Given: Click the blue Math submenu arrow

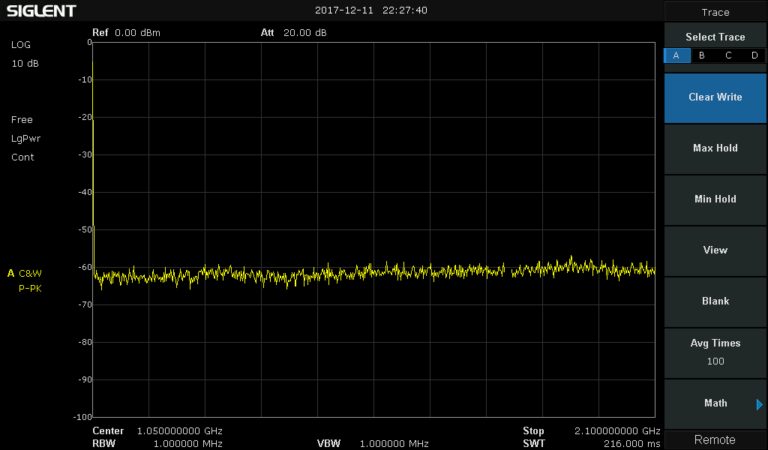Looking at the screenshot, I should (759, 404).
